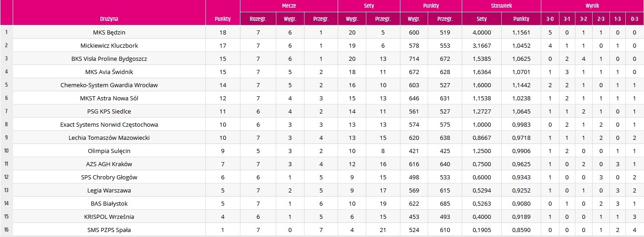Click the Wynik group header
Screen dimensions: 644x237
tap(592, 6)
